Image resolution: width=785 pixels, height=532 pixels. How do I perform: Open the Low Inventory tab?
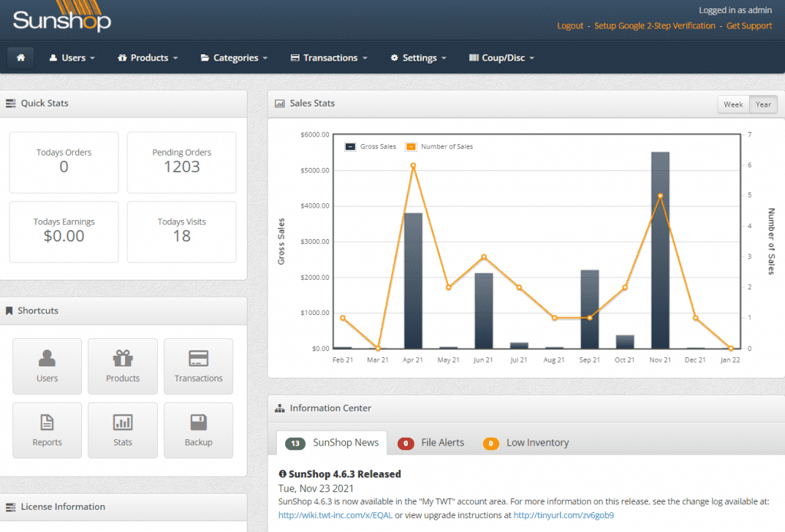pyautogui.click(x=526, y=443)
